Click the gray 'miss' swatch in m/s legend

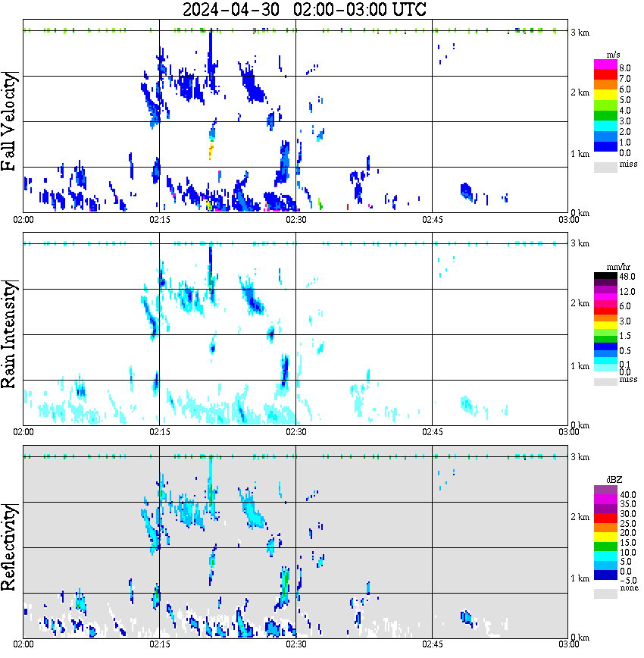pyautogui.click(x=605, y=168)
